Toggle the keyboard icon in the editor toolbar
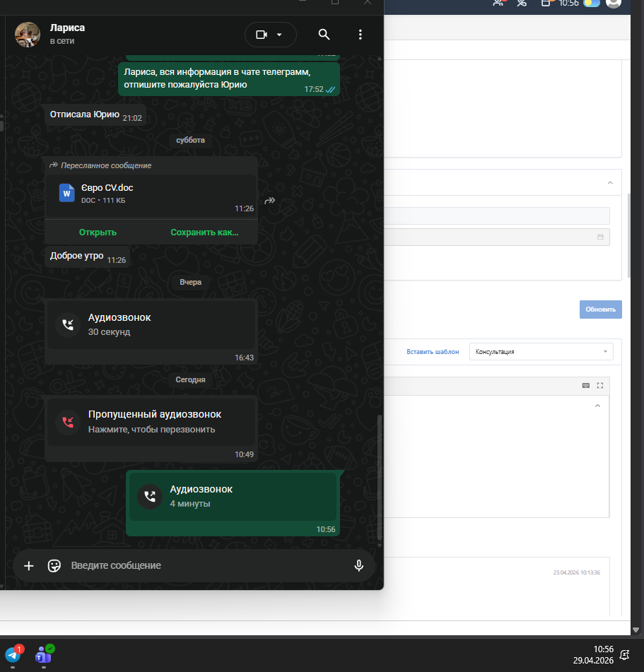 click(586, 386)
